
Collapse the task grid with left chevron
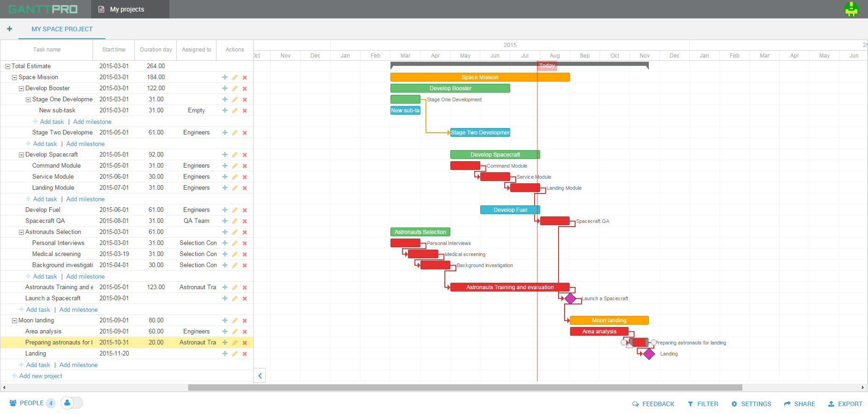pyautogui.click(x=260, y=376)
